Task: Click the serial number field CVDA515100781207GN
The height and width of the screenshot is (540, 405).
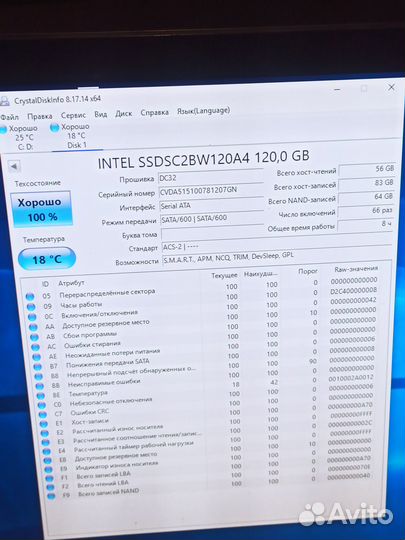Action: point(211,190)
